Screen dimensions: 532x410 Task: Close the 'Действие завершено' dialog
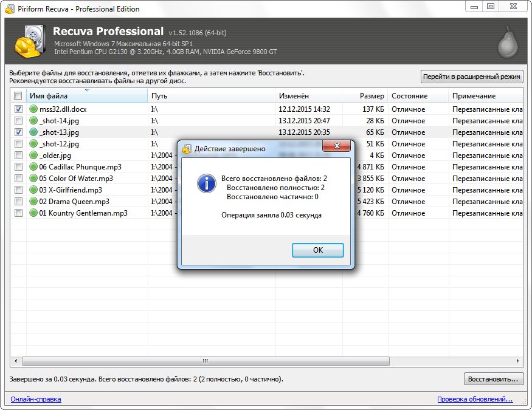337,146
